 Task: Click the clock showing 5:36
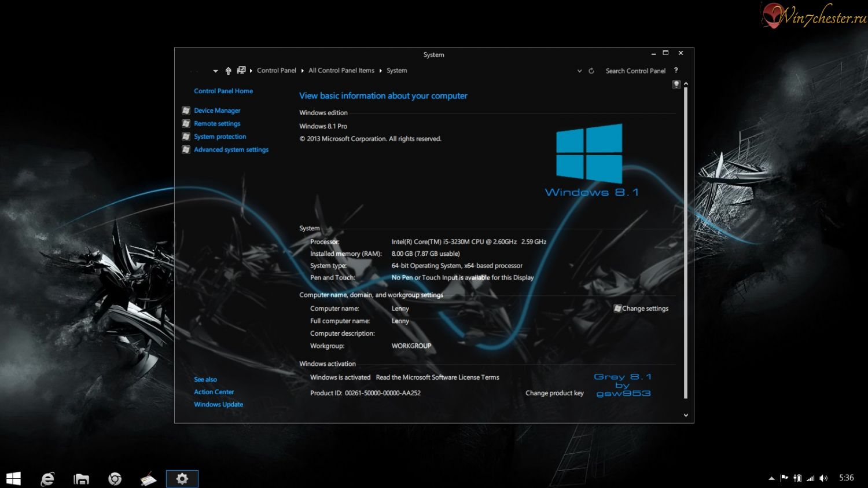pos(847,478)
